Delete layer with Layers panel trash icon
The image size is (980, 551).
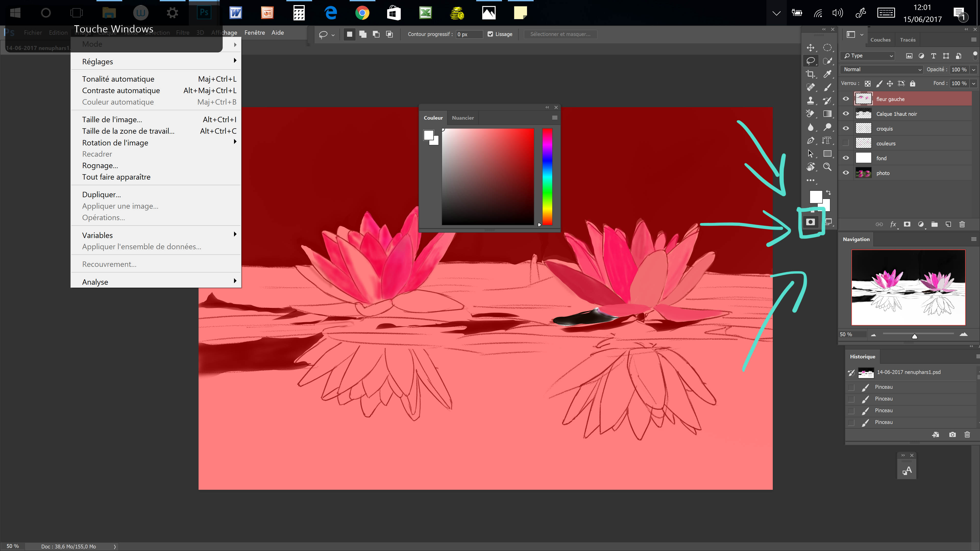click(962, 224)
